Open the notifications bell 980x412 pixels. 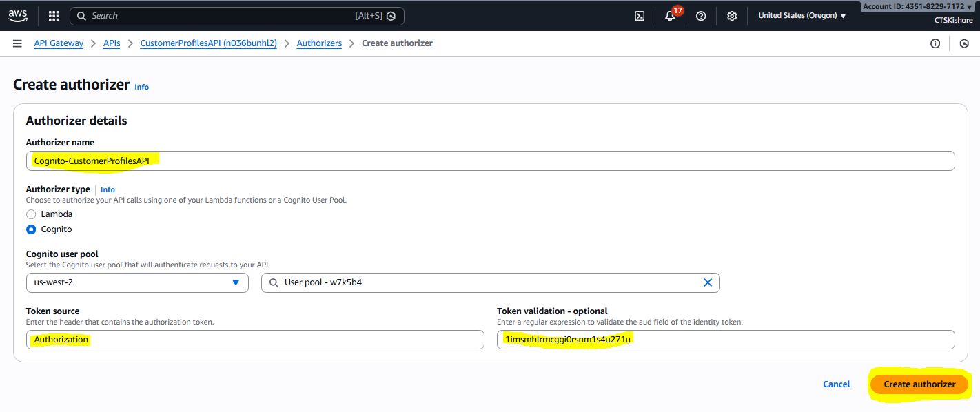(x=670, y=16)
